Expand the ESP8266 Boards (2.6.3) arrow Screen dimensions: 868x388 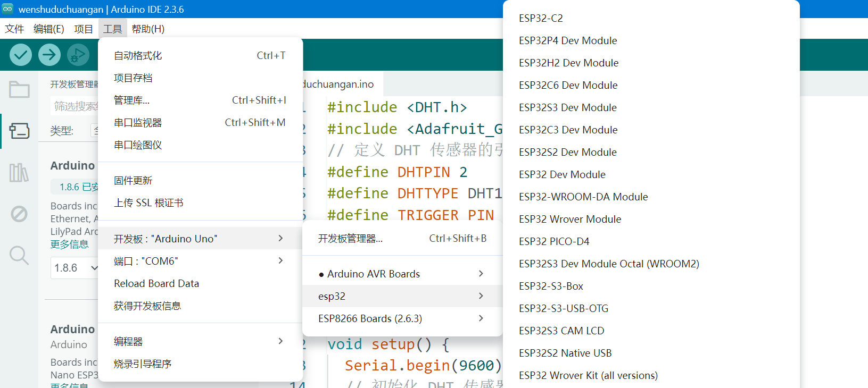[x=481, y=318]
